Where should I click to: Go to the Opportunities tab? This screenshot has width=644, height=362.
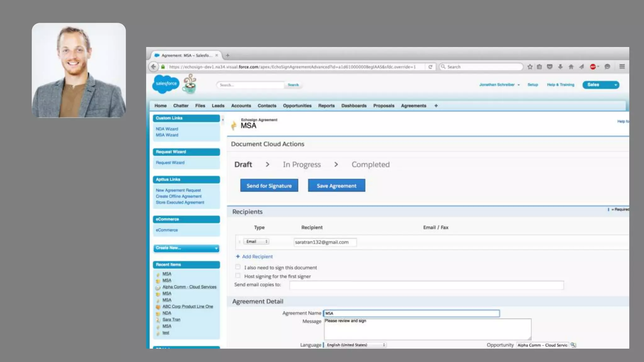(x=297, y=106)
